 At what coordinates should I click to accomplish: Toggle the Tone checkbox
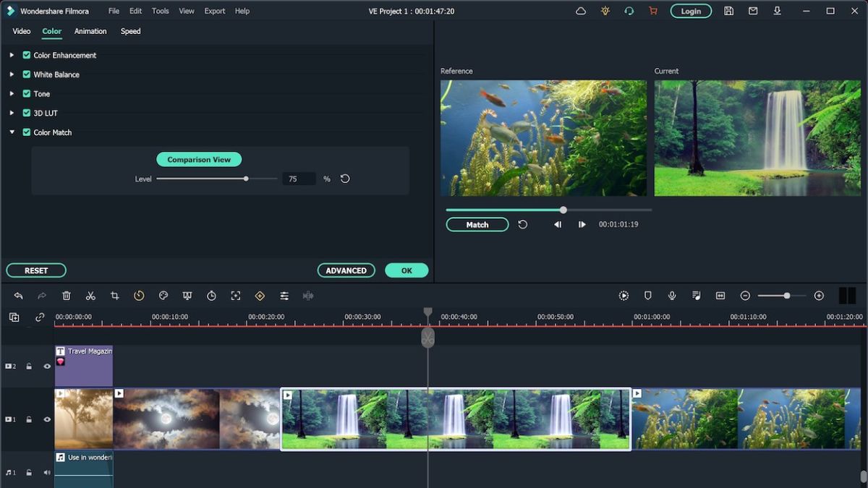(x=27, y=94)
